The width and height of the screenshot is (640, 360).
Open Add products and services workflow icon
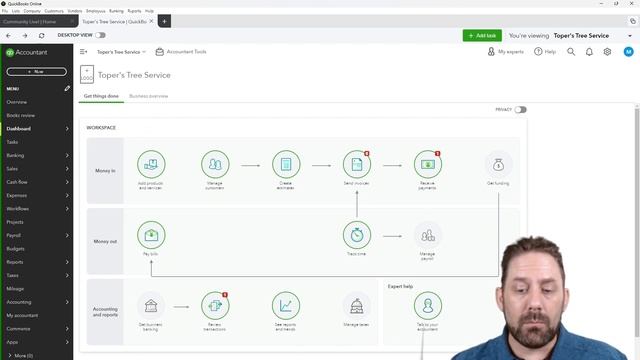click(151, 164)
